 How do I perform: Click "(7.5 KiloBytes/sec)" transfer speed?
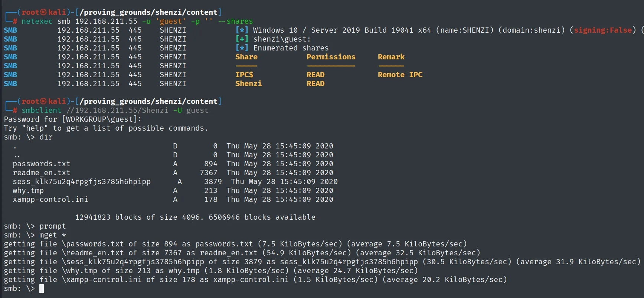(300, 244)
